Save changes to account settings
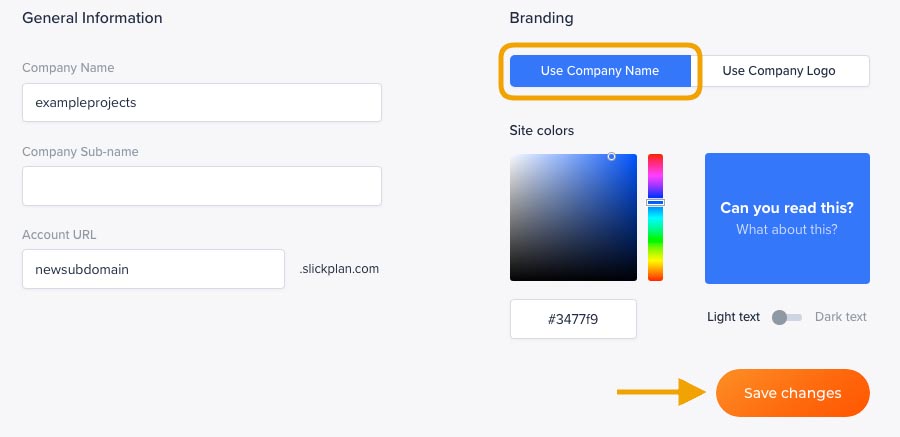This screenshot has width=900, height=437. click(x=792, y=393)
